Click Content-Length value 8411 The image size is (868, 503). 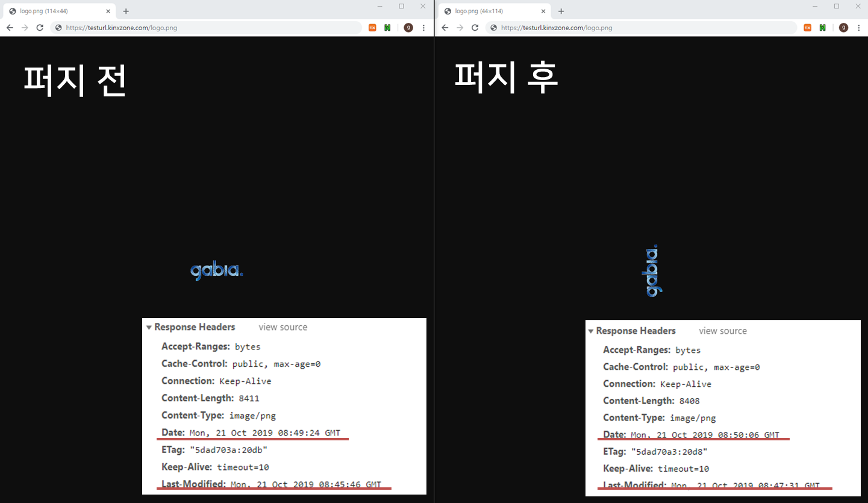pos(249,398)
